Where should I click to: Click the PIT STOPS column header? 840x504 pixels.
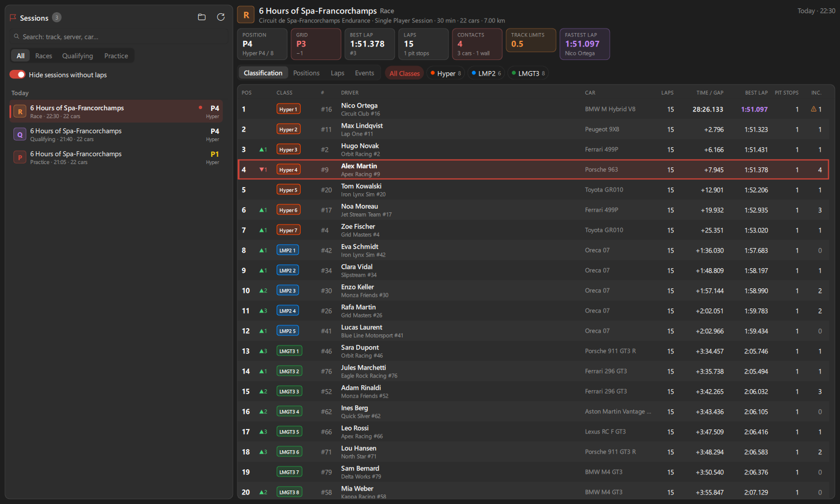click(x=786, y=93)
